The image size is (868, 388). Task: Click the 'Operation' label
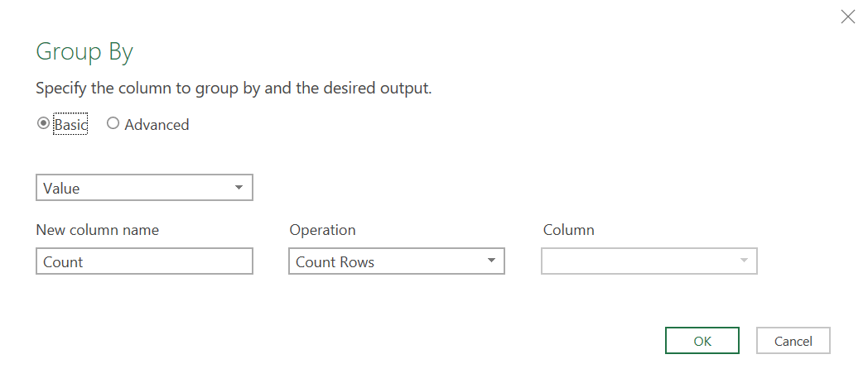(322, 230)
